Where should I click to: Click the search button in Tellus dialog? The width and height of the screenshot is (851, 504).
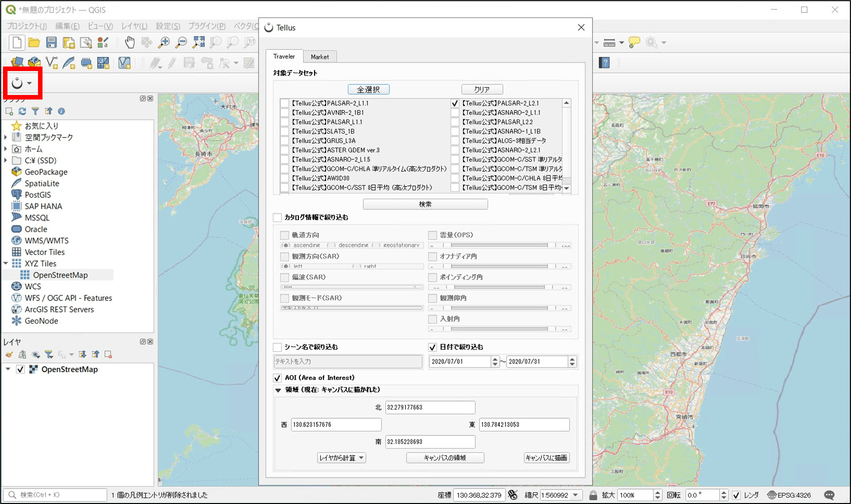coord(425,204)
